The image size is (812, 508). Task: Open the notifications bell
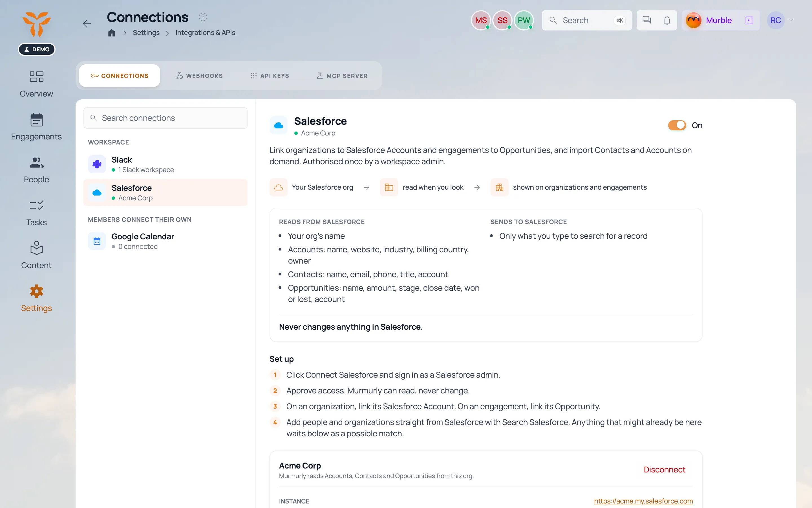(x=667, y=20)
